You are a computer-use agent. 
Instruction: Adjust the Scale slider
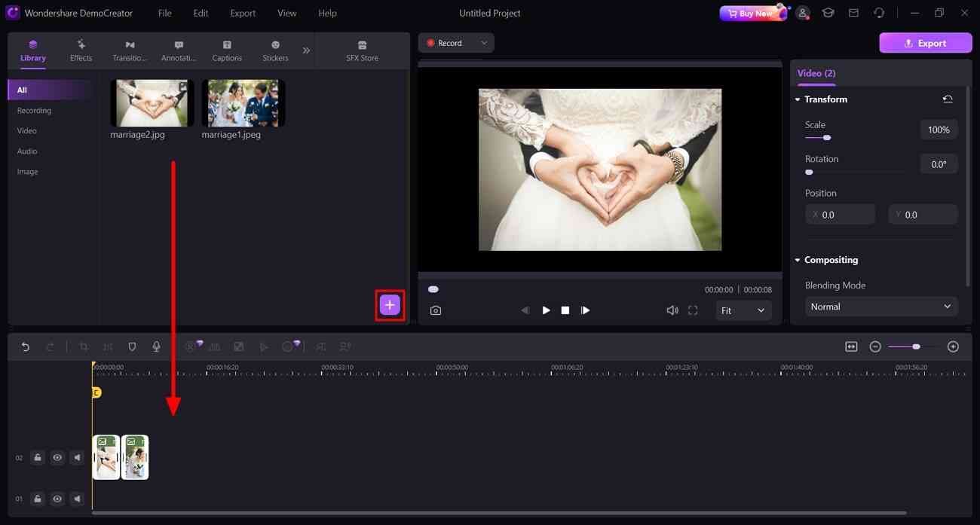click(x=827, y=138)
